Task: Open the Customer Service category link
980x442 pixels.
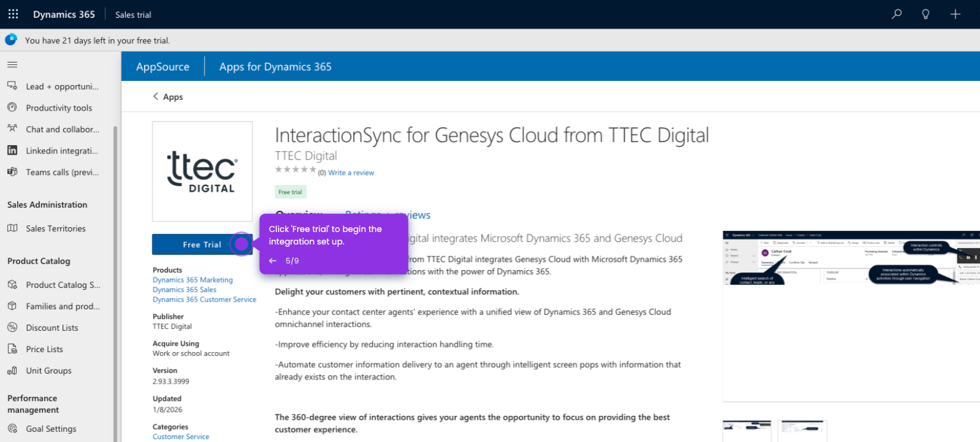Action: pos(181,437)
